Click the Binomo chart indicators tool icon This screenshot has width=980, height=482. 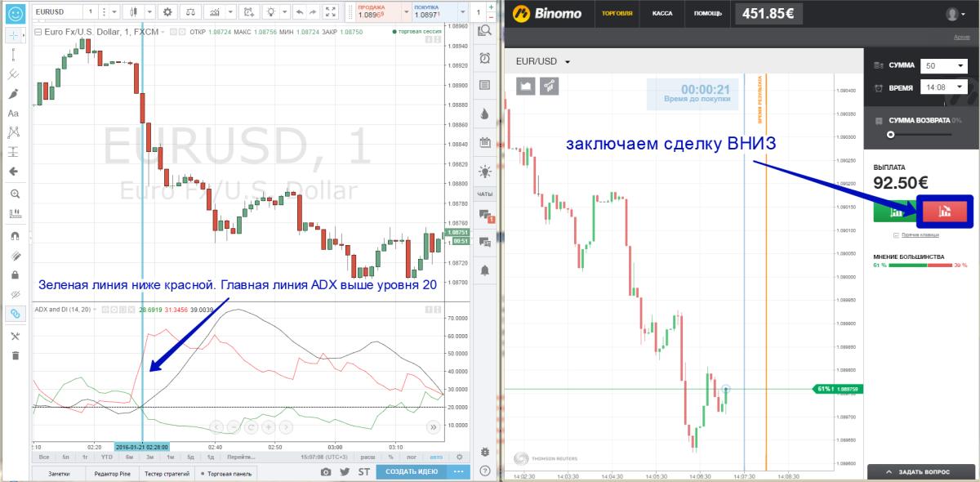[x=550, y=85]
